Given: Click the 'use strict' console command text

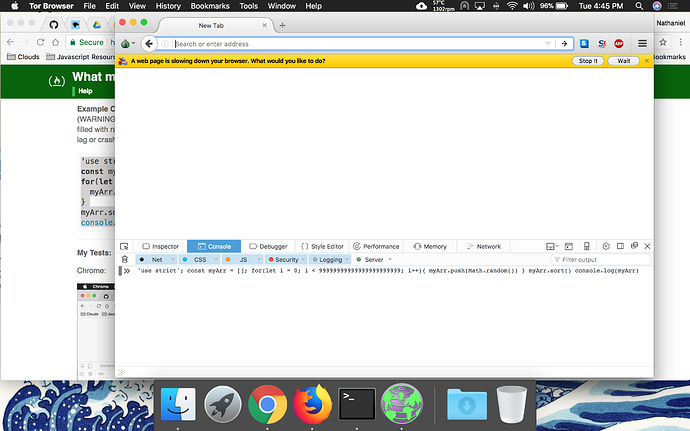Looking at the screenshot, I should tap(388, 271).
